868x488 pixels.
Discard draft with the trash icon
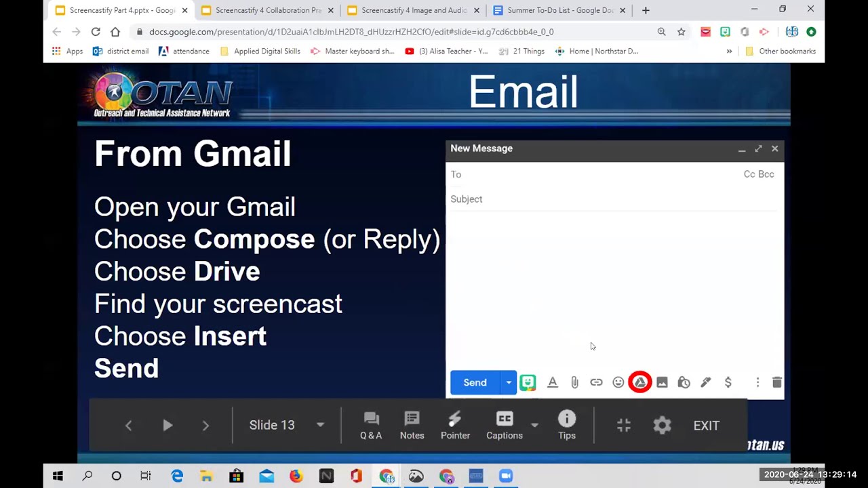coord(777,382)
